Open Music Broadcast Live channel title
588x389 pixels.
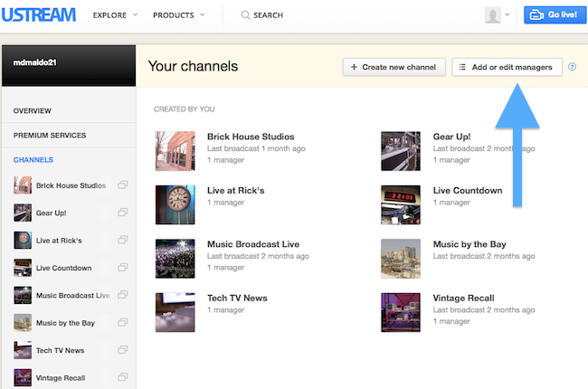pyautogui.click(x=253, y=244)
